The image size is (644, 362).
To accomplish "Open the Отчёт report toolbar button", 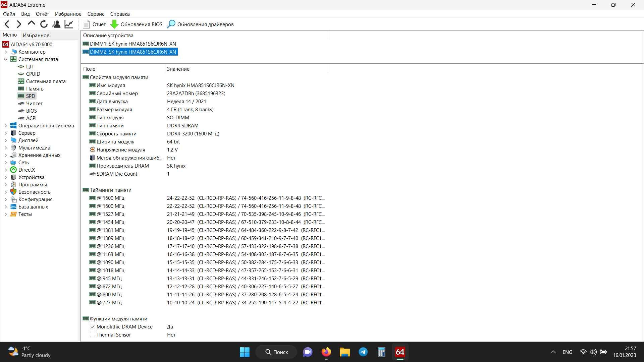I will coord(94,24).
